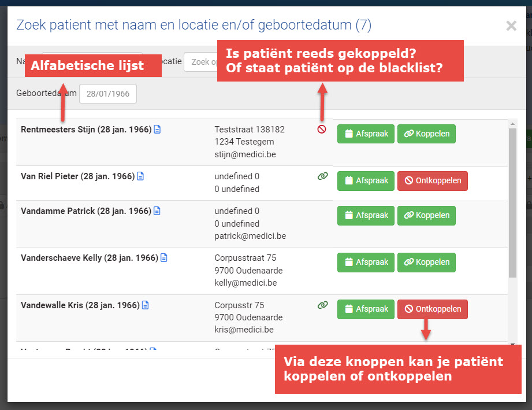This screenshot has width=532, height=410.
Task: Click the Locatie search field
Action: click(199, 62)
